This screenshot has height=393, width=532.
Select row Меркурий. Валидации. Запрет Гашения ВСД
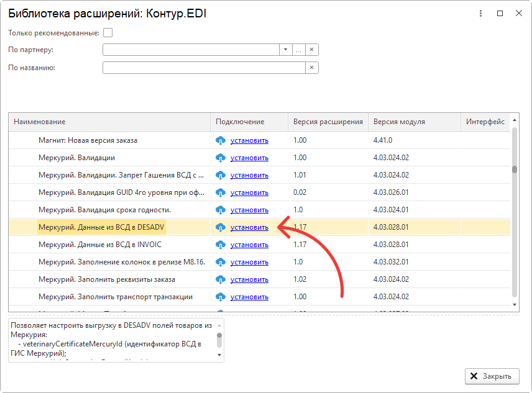coord(259,175)
